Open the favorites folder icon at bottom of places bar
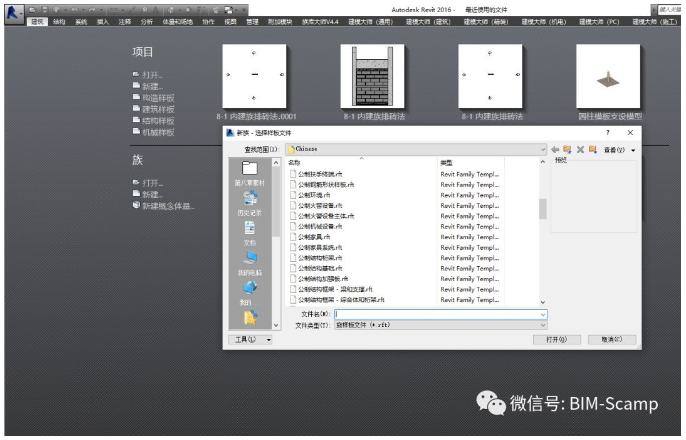 [250, 318]
